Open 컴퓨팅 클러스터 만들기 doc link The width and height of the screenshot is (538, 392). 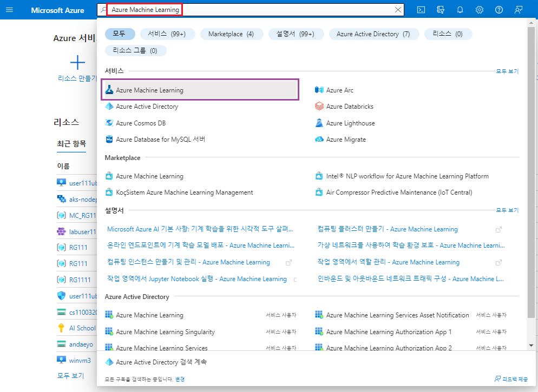click(x=388, y=229)
